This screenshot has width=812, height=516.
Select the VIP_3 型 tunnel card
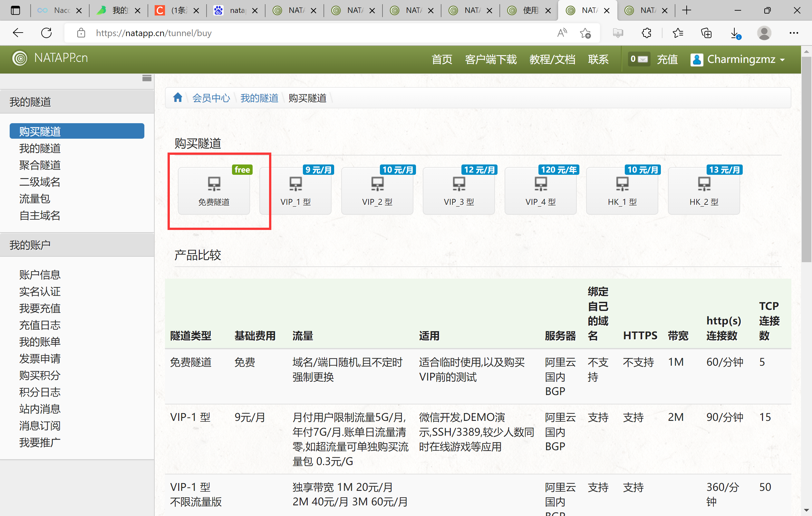[x=459, y=191]
